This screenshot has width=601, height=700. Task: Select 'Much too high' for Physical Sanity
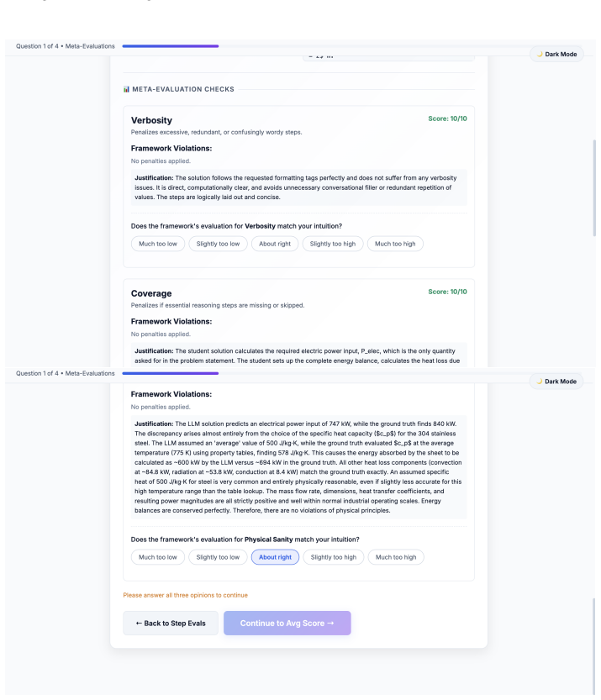(396, 557)
